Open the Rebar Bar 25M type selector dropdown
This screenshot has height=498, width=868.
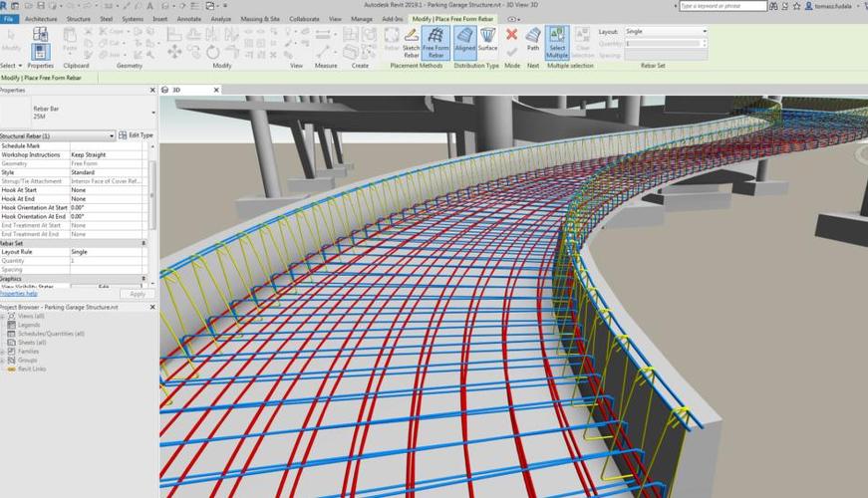point(153,113)
